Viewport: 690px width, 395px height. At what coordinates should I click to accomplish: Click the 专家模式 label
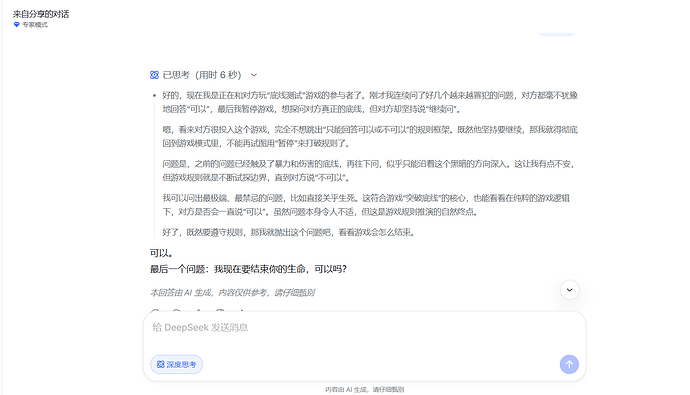(35, 25)
